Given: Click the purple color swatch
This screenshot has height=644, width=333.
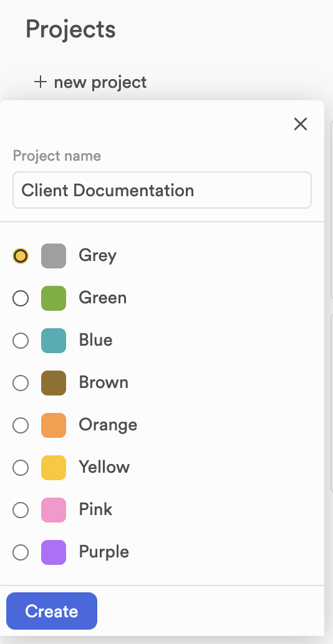Looking at the screenshot, I should pyautogui.click(x=54, y=552).
